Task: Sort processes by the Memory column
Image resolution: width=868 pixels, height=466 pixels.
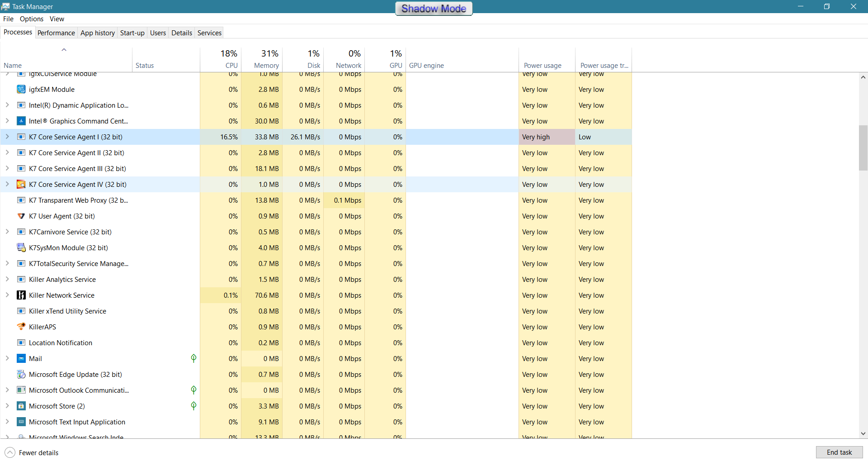Action: coord(266,65)
